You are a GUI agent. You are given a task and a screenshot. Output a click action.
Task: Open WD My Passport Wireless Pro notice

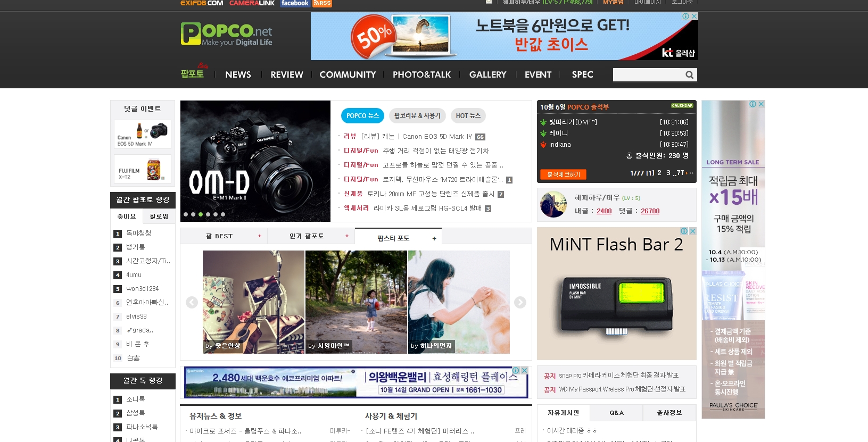point(622,389)
